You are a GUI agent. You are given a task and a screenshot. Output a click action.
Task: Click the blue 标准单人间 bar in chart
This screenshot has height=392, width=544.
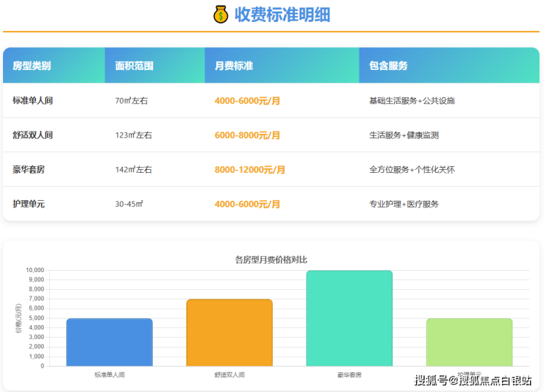click(x=110, y=342)
